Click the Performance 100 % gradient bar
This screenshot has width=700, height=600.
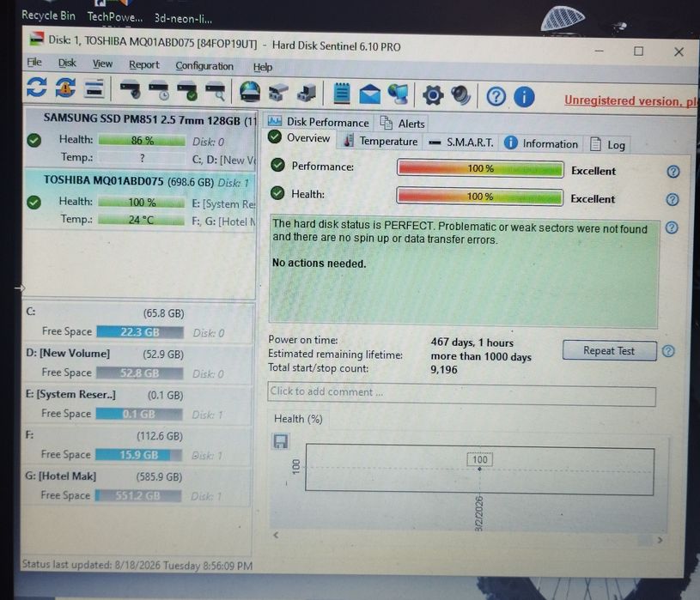click(480, 169)
